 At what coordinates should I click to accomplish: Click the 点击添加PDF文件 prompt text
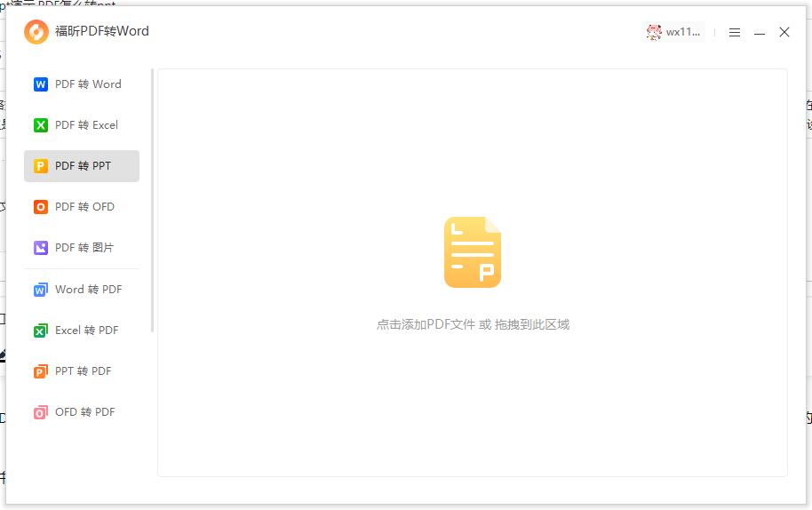473,324
